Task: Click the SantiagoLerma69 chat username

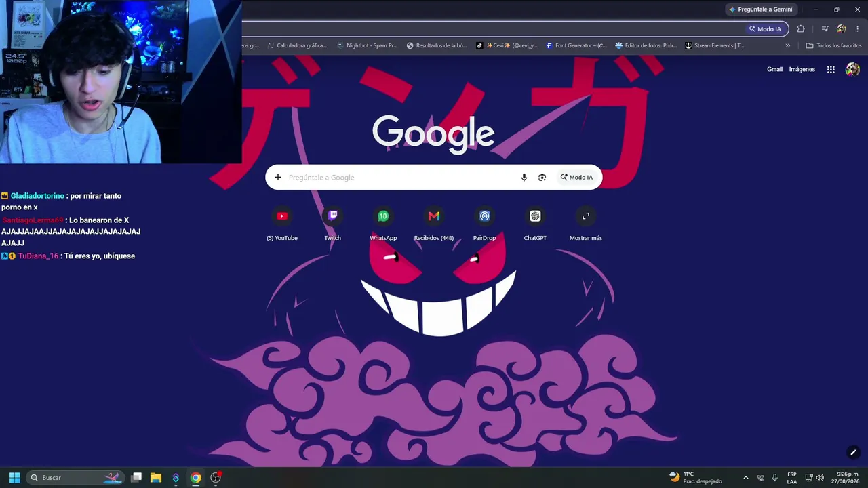Action: pyautogui.click(x=33, y=220)
